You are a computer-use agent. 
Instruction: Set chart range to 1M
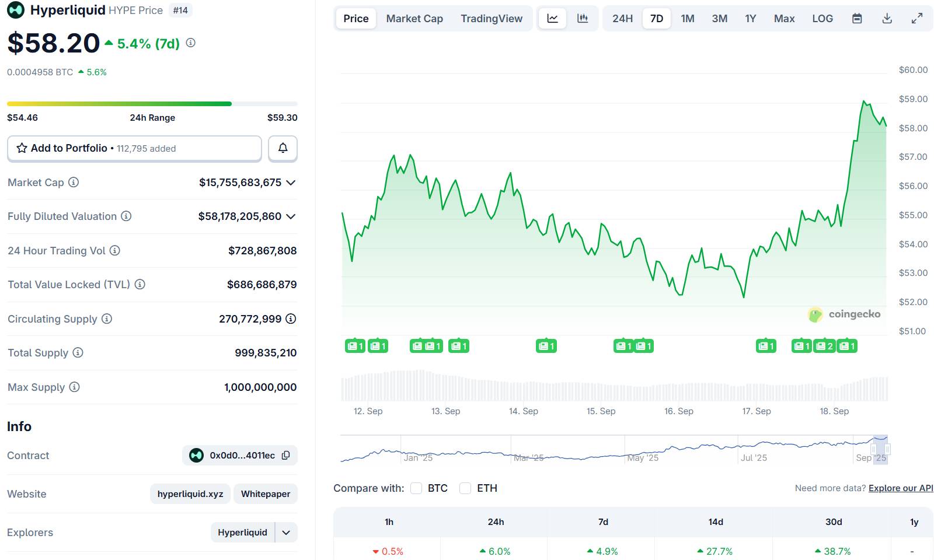(x=688, y=19)
